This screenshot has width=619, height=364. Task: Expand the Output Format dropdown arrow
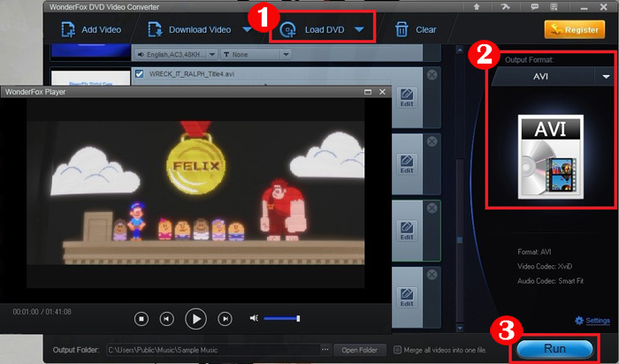(606, 77)
